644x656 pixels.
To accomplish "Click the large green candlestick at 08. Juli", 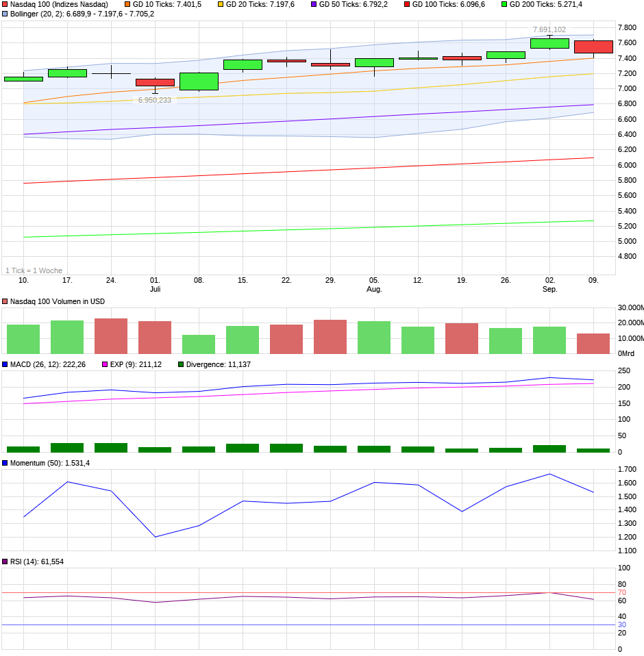I will (x=199, y=81).
